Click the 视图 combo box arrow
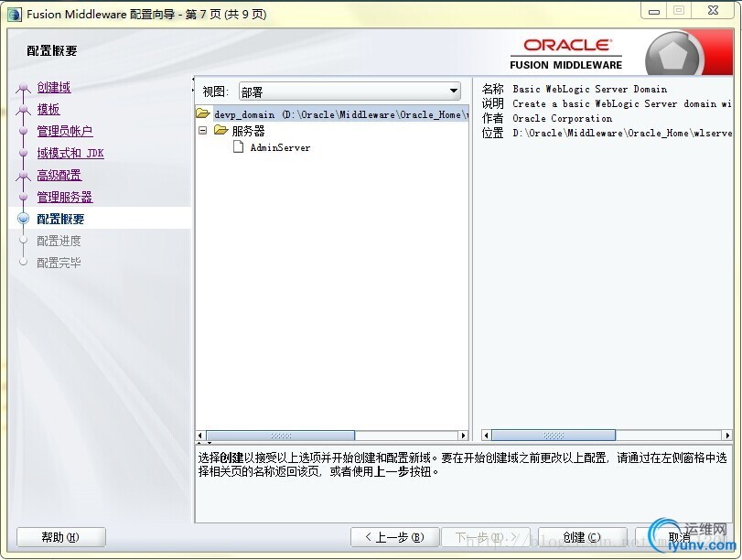 [x=453, y=91]
